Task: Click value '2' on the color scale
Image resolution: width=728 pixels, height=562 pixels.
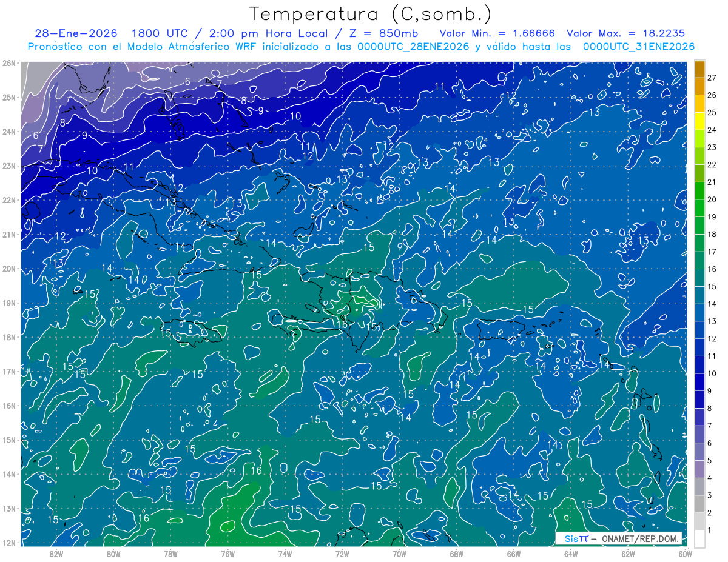Action: pyautogui.click(x=710, y=512)
